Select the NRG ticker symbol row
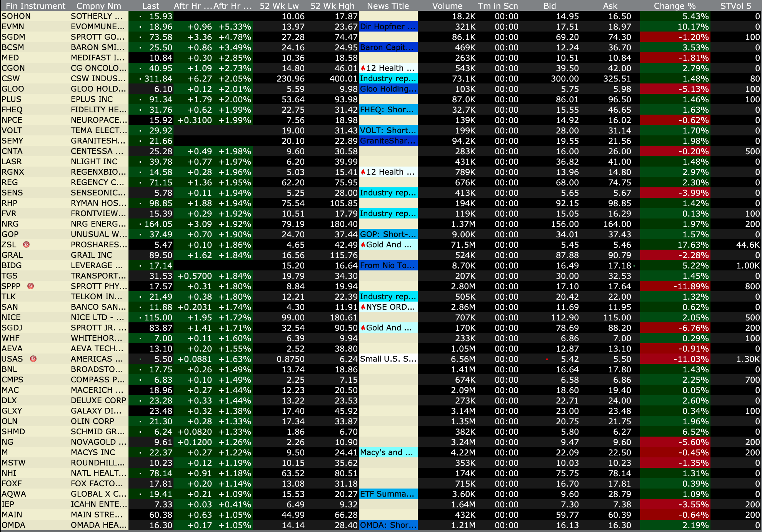 coord(10,224)
